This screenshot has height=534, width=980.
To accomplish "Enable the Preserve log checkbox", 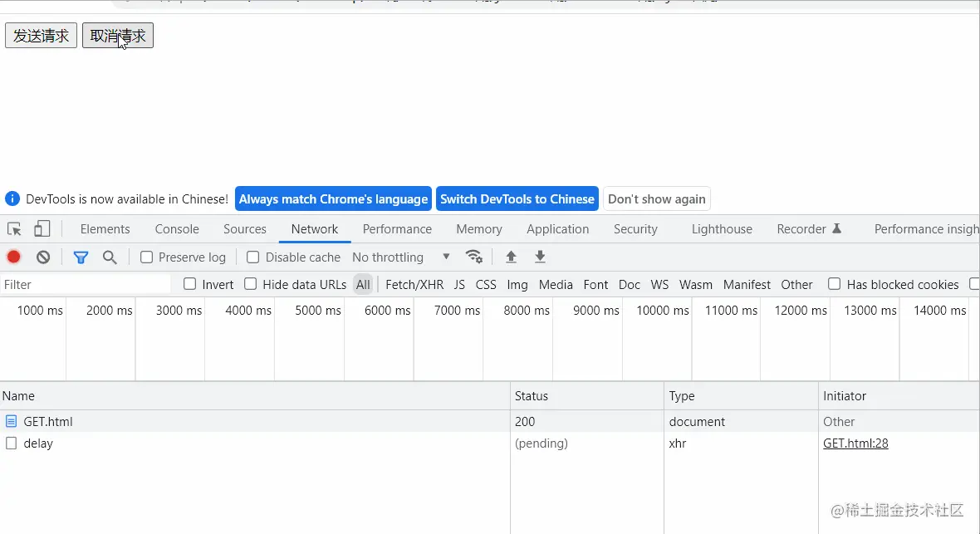I will tap(146, 257).
